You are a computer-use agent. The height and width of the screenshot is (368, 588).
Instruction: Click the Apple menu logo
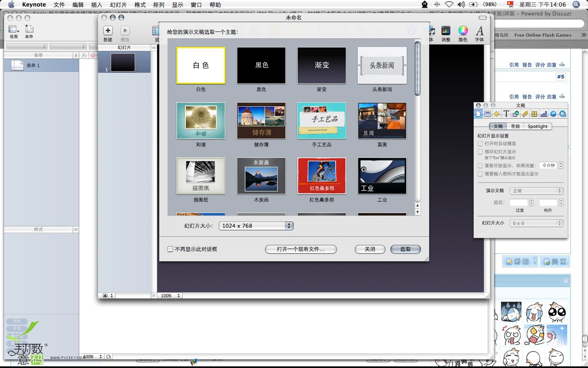click(x=11, y=4)
